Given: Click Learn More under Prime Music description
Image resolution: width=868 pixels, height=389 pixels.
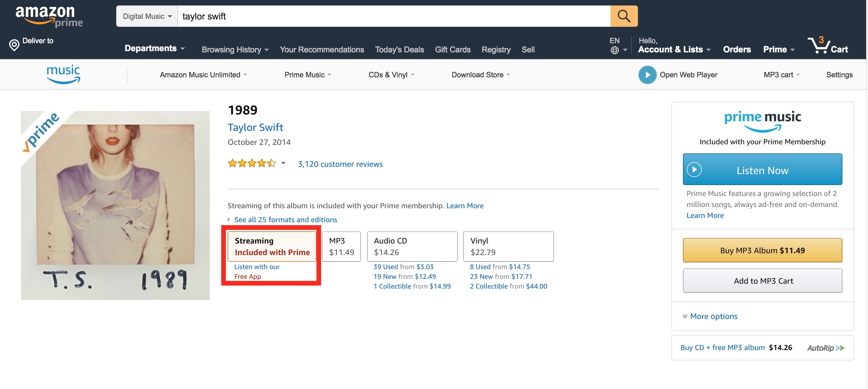Looking at the screenshot, I should coord(705,216).
